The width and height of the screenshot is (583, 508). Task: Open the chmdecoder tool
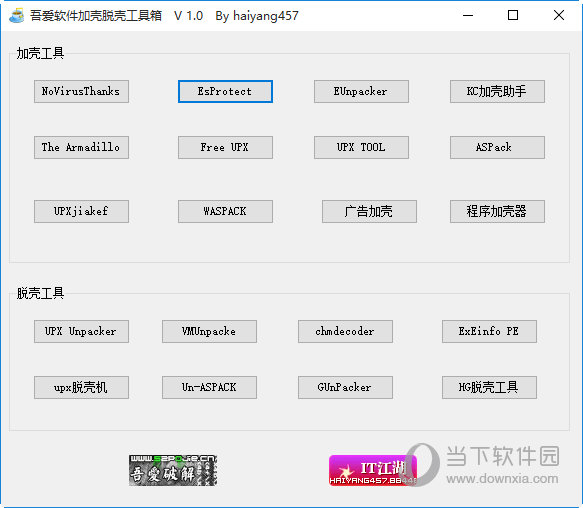click(345, 331)
